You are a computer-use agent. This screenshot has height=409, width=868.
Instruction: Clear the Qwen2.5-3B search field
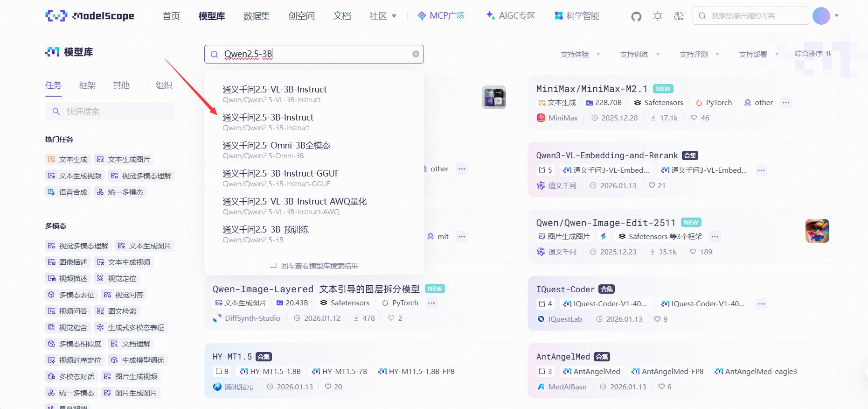pos(416,54)
